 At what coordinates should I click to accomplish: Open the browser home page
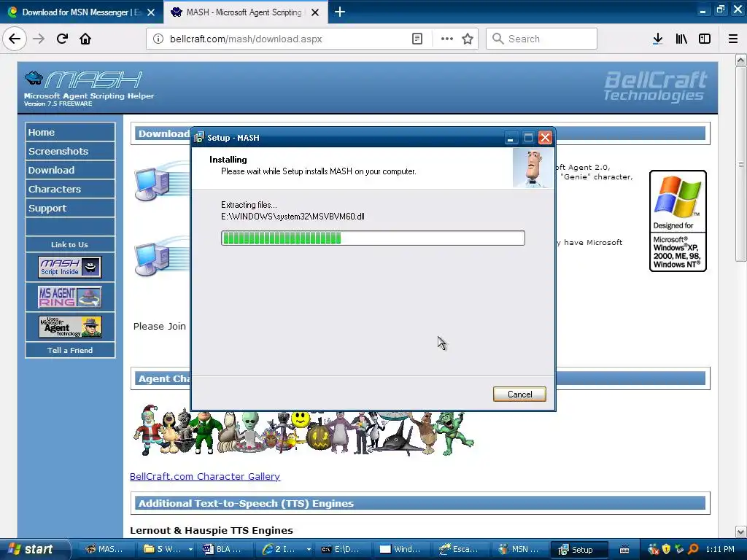point(85,39)
